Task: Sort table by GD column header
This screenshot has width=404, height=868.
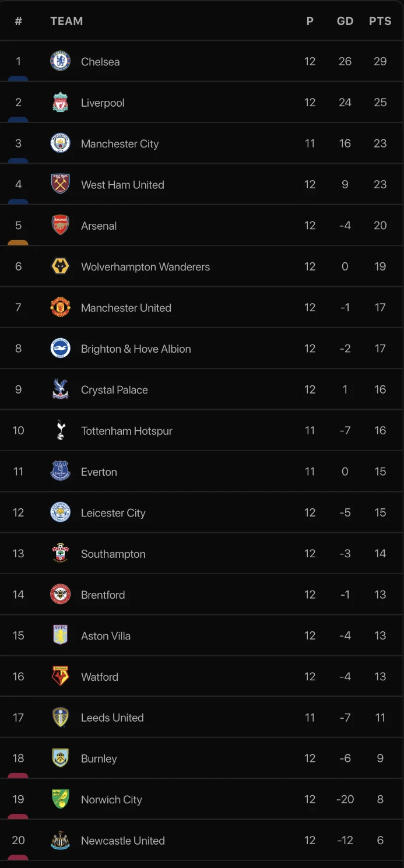Action: pos(345,21)
